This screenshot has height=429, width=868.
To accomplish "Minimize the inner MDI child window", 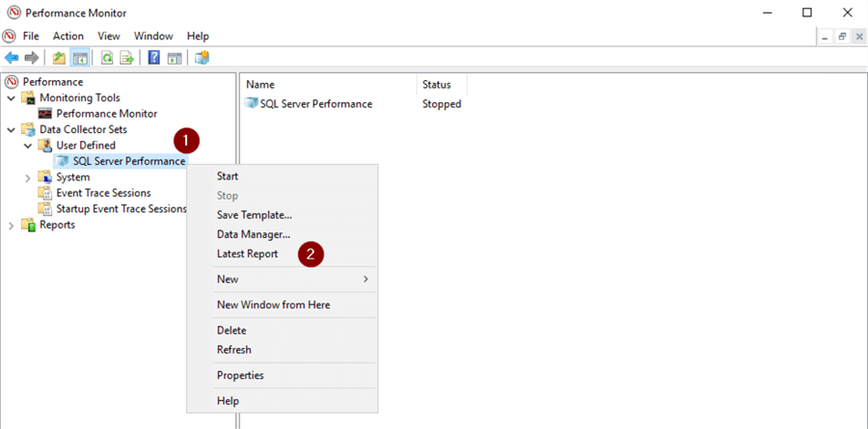I will coord(825,37).
